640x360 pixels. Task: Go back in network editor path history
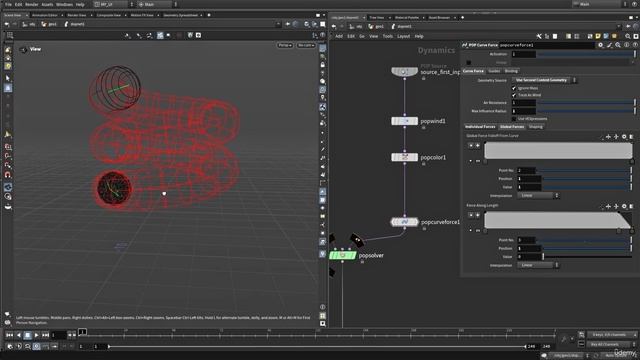pyautogui.click(x=334, y=27)
